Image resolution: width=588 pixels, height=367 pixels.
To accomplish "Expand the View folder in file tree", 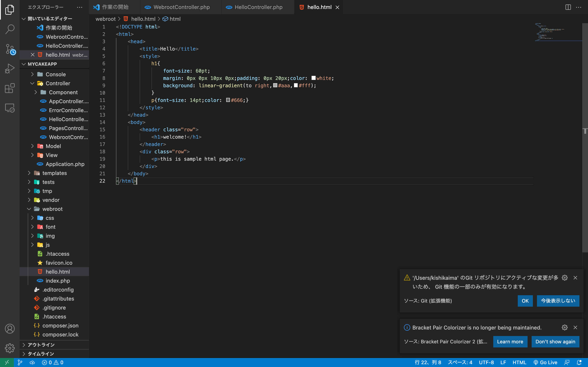I will [x=32, y=155].
